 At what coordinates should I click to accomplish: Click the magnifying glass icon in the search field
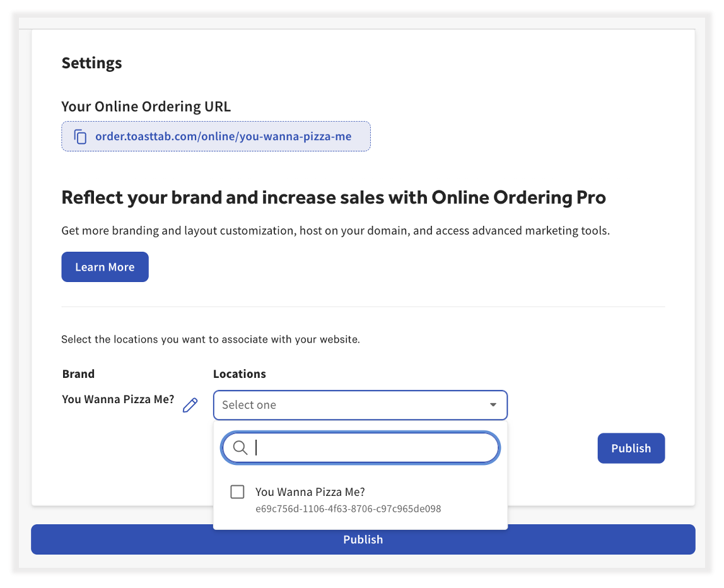[x=240, y=447]
